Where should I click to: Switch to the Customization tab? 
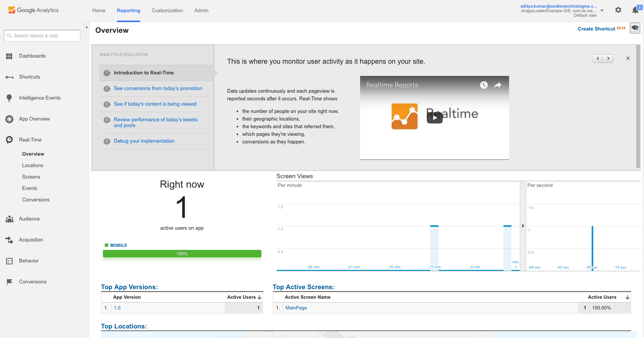(167, 11)
